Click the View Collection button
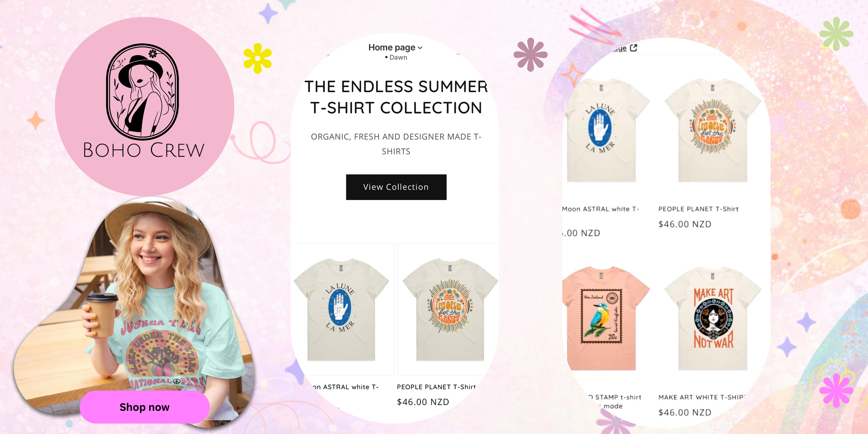The height and width of the screenshot is (434, 868). [x=396, y=187]
